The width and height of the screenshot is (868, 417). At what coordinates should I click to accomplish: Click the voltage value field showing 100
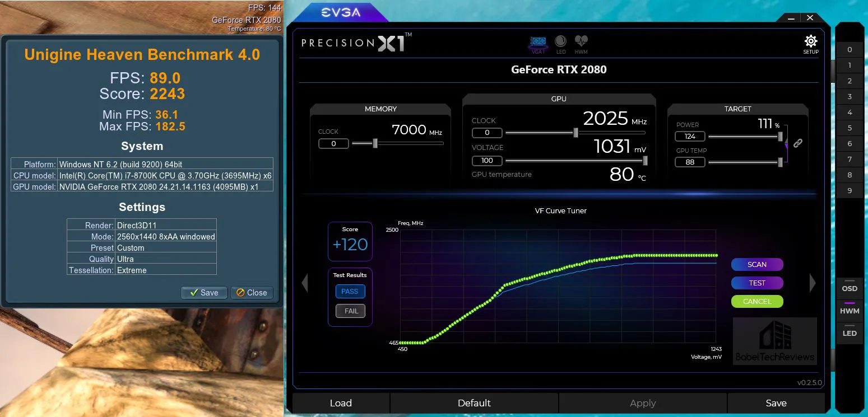click(487, 161)
